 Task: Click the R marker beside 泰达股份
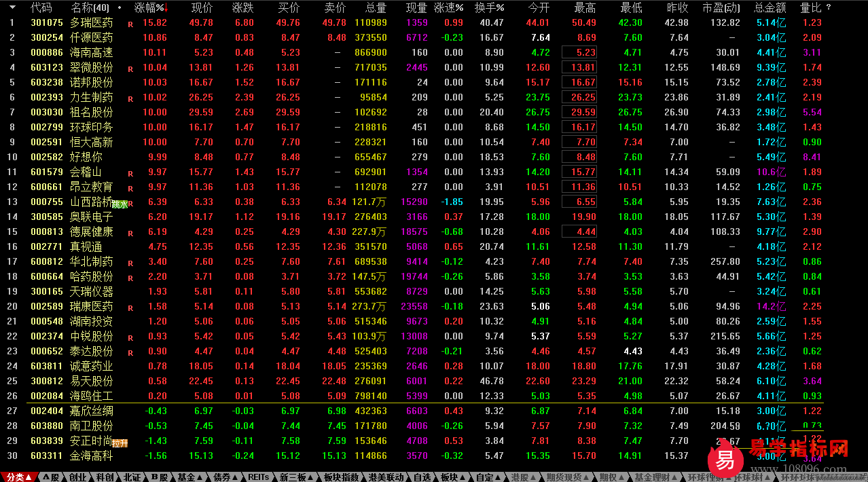click(130, 352)
